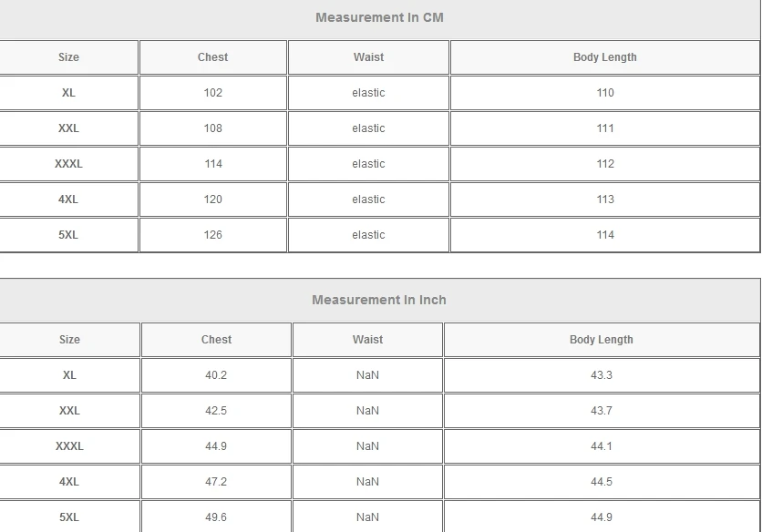
Task: Click chest value 49.6 in the Inch table
Action: coord(216,517)
